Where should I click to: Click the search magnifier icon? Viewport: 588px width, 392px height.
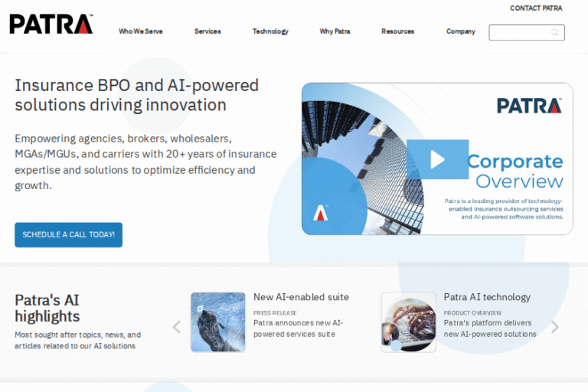554,33
